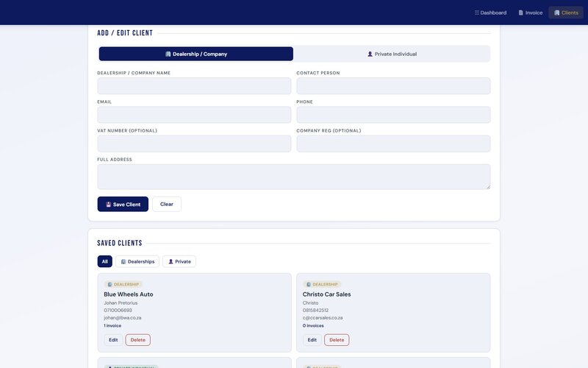Filter saved clients by Dealerships
588x368 pixels.
tap(137, 261)
